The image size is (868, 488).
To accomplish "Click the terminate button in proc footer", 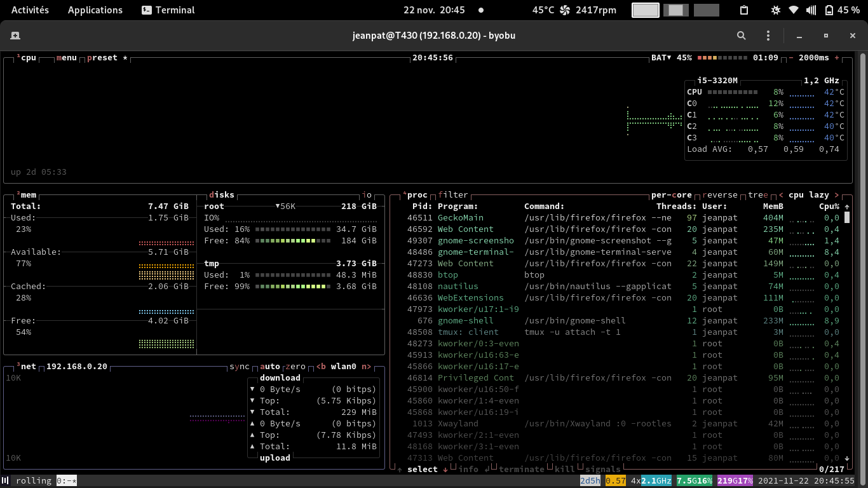I will pos(522,470).
